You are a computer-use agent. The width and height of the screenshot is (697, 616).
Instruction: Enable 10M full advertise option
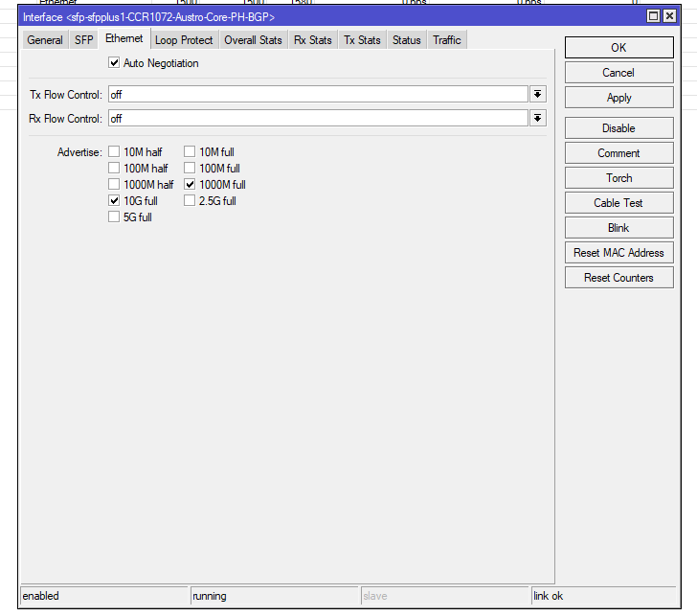pyautogui.click(x=190, y=151)
